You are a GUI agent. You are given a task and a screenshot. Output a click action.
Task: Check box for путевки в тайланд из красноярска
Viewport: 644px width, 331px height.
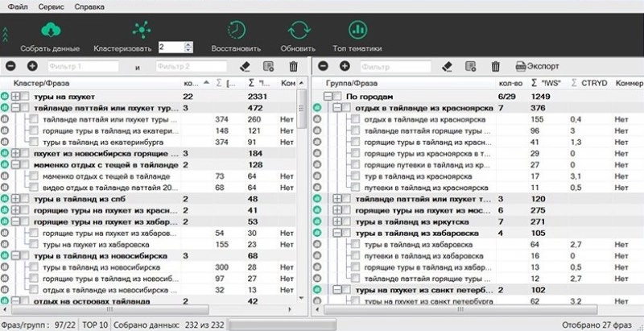tap(356, 188)
